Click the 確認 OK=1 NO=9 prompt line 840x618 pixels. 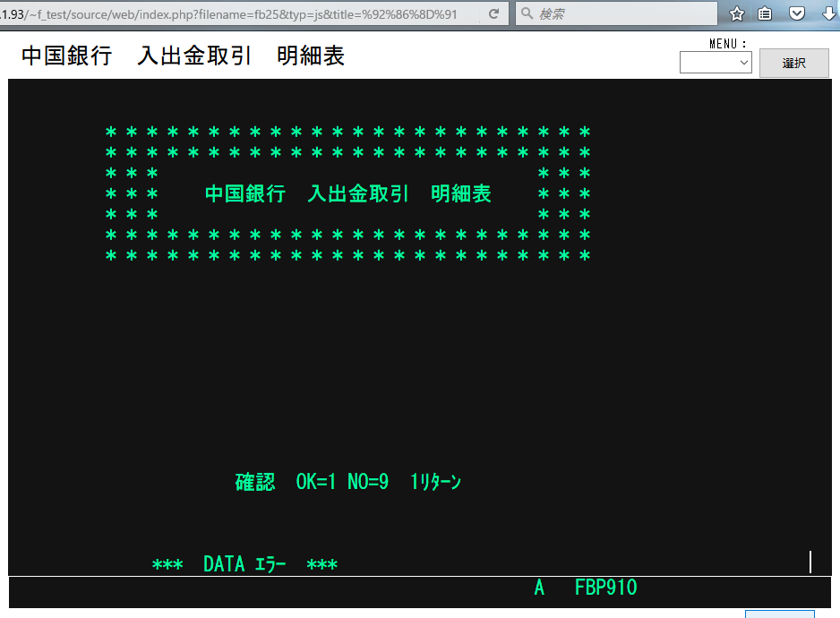347,483
